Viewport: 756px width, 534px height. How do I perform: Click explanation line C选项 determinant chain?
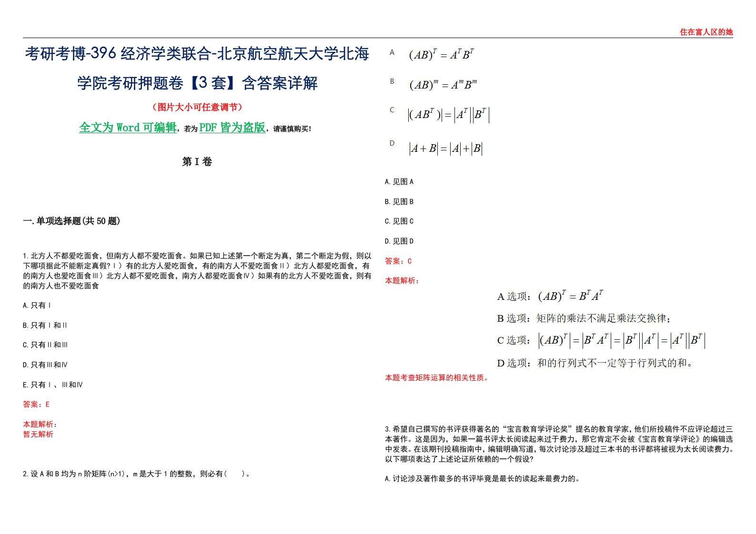click(x=601, y=340)
